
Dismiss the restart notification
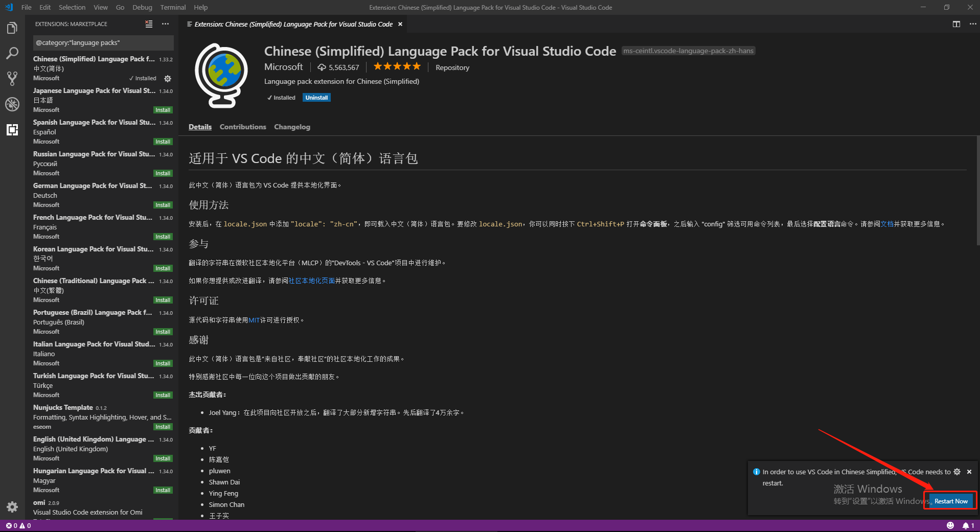(x=969, y=472)
